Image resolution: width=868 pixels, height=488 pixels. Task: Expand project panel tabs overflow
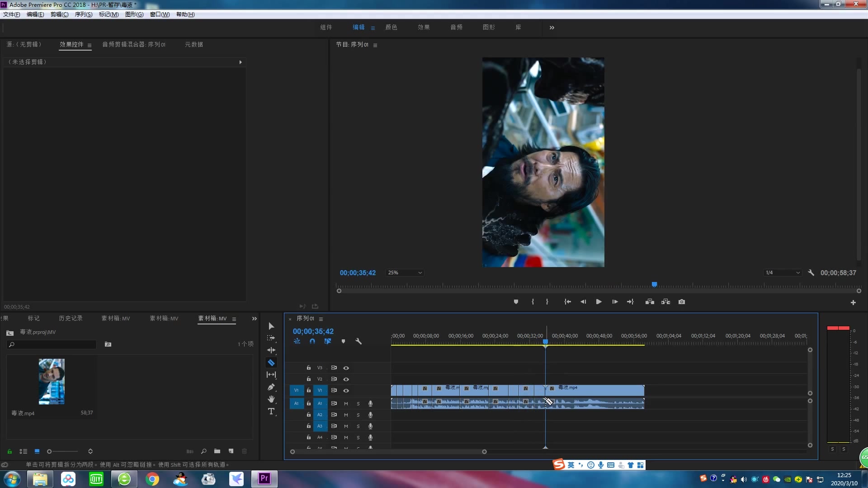[255, 319]
